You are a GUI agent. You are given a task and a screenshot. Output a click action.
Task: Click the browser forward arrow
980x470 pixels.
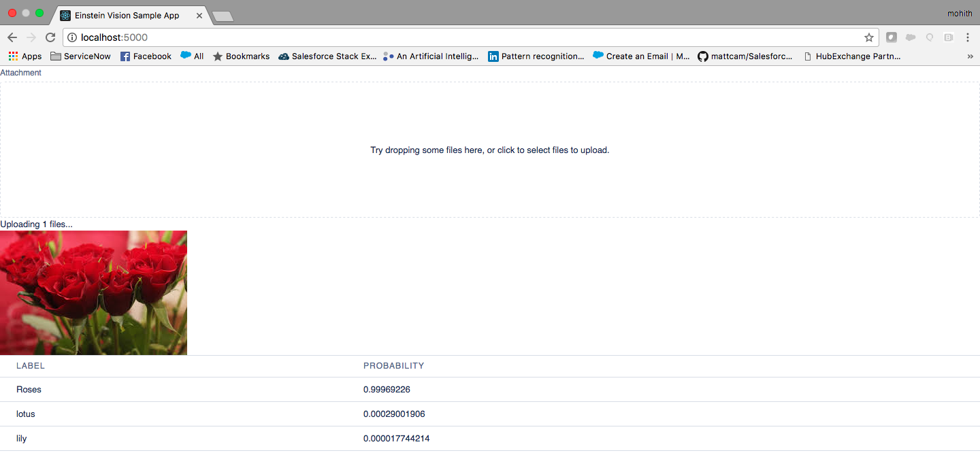31,37
